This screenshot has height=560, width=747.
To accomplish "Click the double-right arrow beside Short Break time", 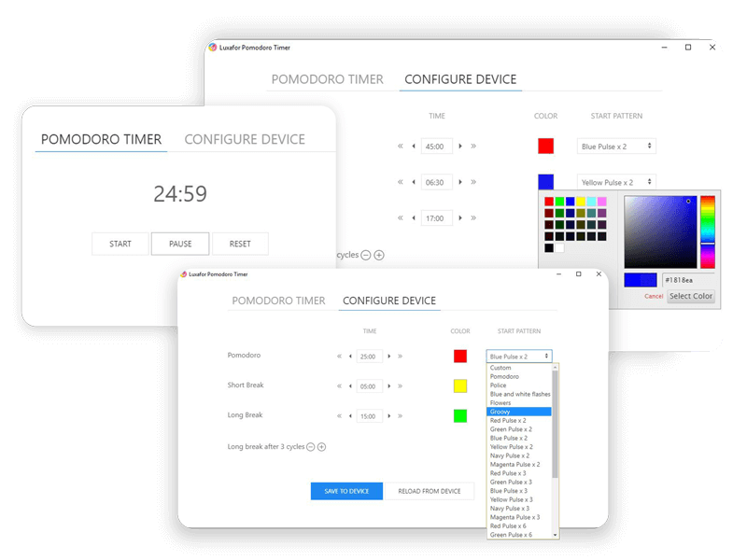I will (399, 385).
